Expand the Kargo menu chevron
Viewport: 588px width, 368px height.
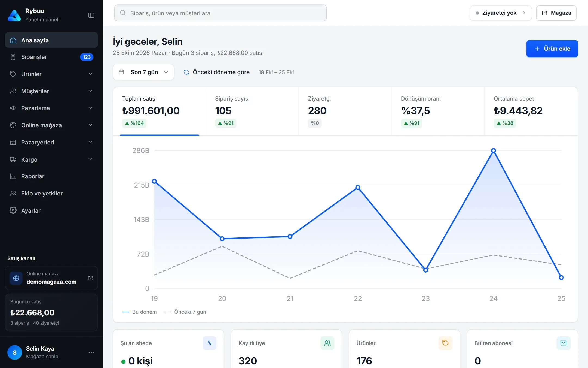[90, 159]
